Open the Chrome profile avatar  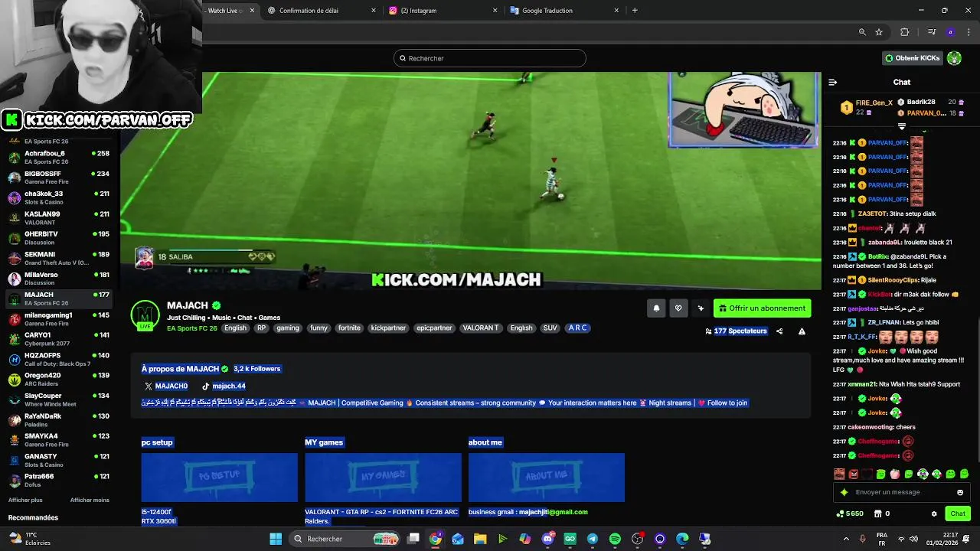950,32
